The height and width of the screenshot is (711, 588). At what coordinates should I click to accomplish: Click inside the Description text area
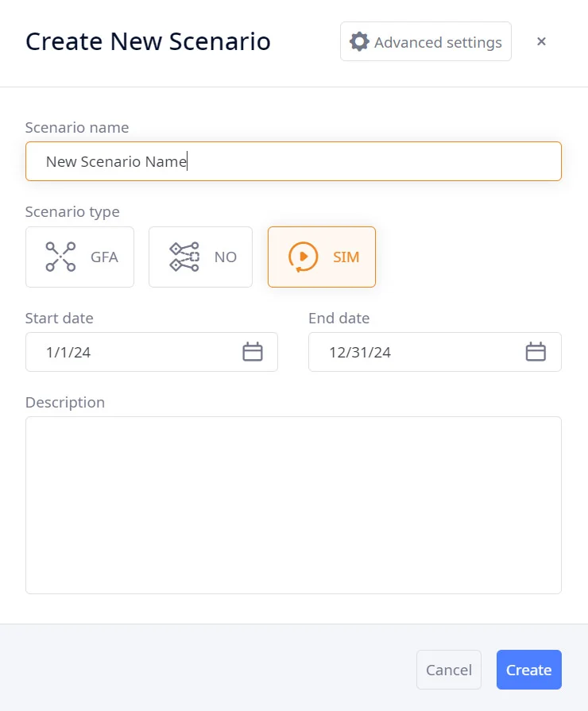click(293, 504)
